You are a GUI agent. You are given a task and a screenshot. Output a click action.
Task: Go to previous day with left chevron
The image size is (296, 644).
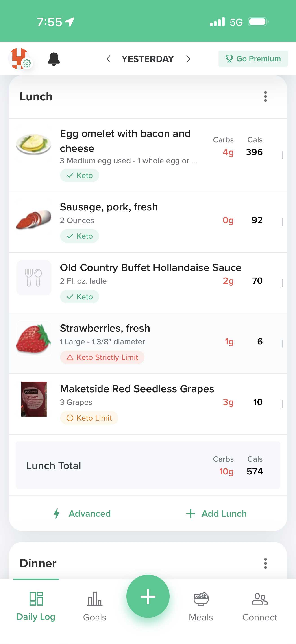point(108,59)
